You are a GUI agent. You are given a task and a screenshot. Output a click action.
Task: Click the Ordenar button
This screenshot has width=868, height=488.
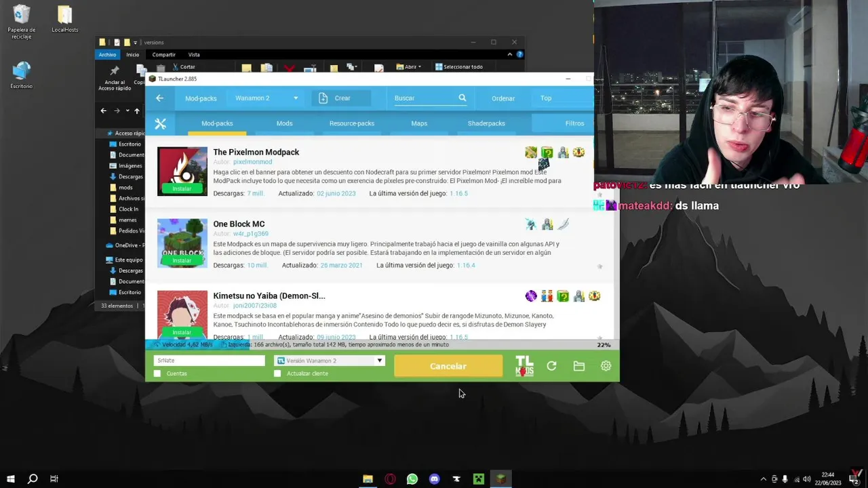click(x=503, y=98)
